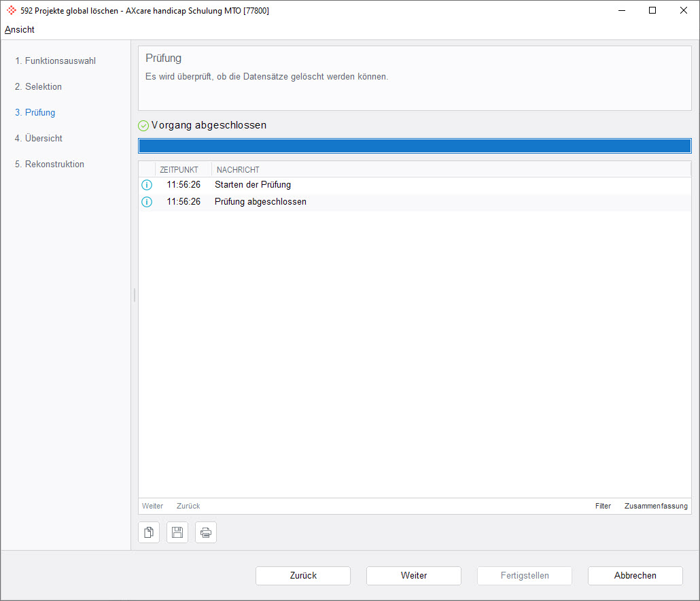700x601 pixels.
Task: Click info icon beside Starten der Prüfung
Action: pos(146,185)
